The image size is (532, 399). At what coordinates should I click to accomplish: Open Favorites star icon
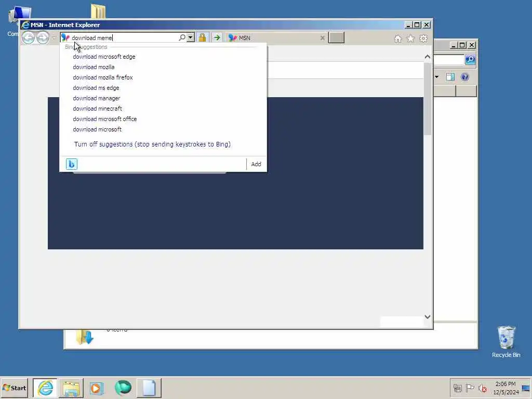[x=410, y=38]
